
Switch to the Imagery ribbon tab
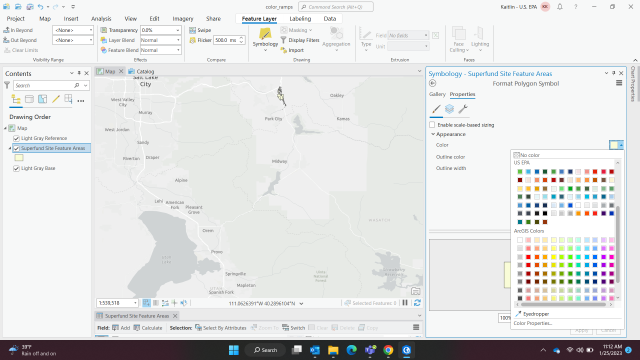[x=183, y=19]
